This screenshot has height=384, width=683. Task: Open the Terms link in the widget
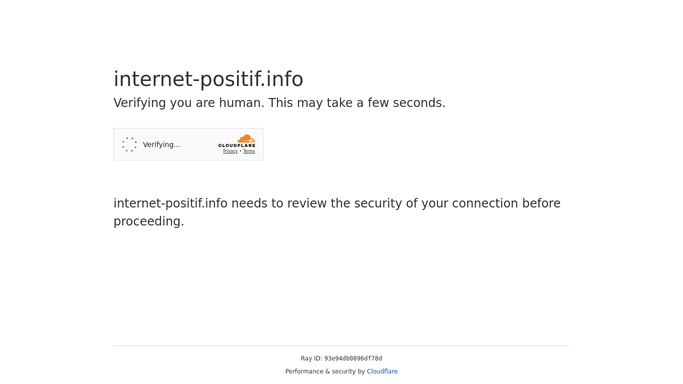[249, 152]
